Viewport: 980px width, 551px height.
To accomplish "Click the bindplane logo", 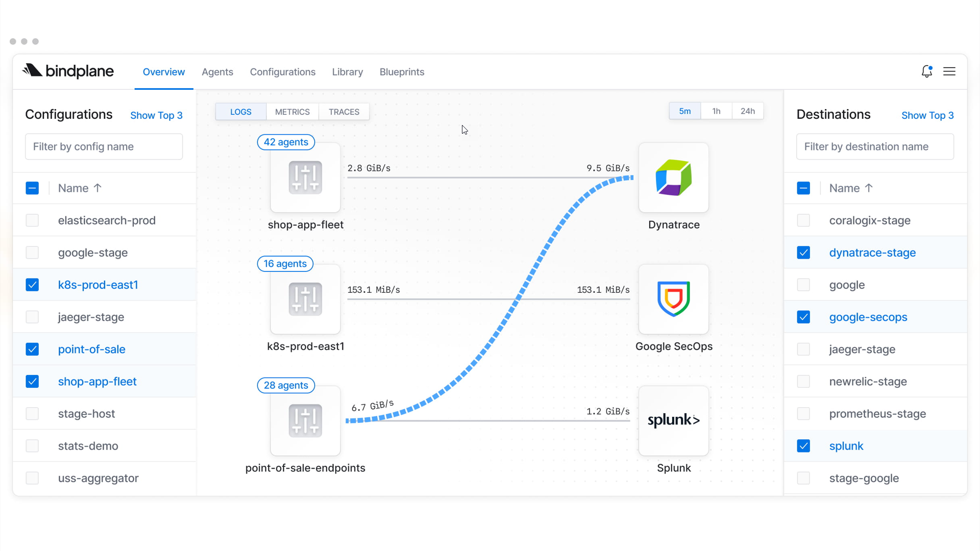I will point(68,71).
